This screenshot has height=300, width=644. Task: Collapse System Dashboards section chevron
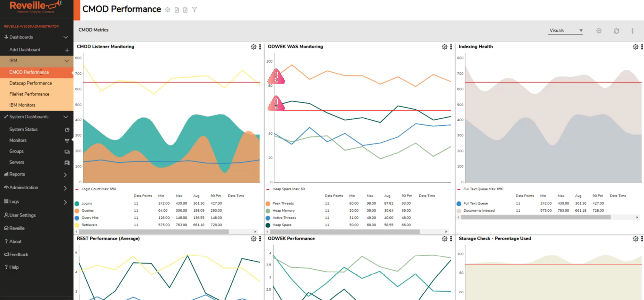click(66, 117)
